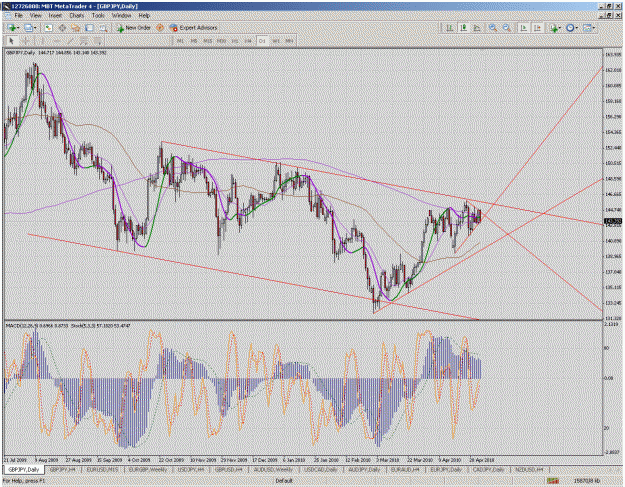
Task: Toggle the Navigator window icon
Action: coord(75,28)
